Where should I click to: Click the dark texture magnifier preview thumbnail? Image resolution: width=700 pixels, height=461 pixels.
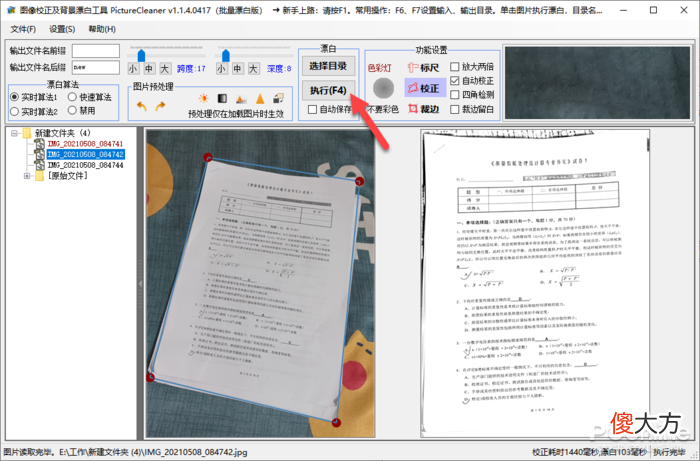(x=598, y=83)
